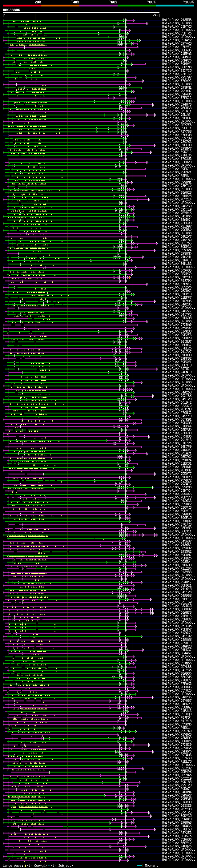197x868 pixels.
Task: Open hit UniRef100_Q4A2U1
Action: 176,257
